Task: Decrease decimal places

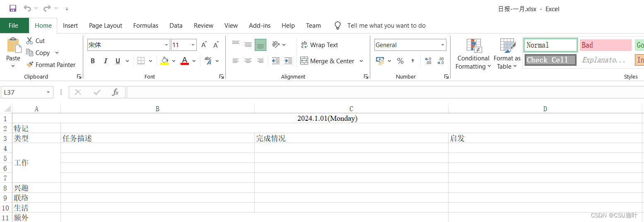Action: pos(441,61)
